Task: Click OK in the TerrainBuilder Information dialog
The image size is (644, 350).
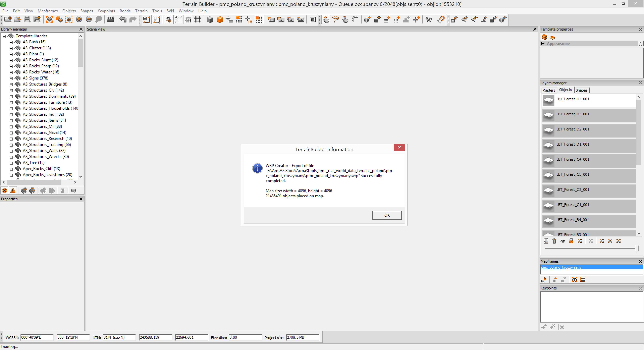Action: 387,215
